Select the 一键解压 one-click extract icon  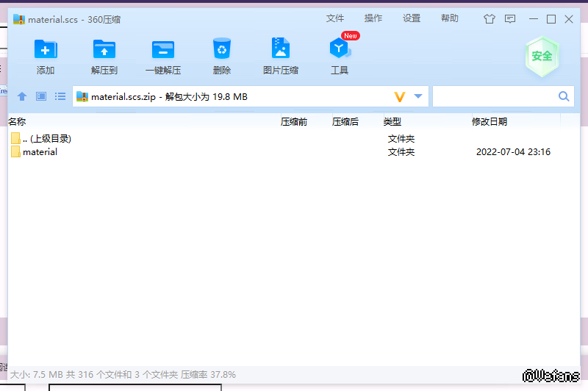click(x=162, y=50)
